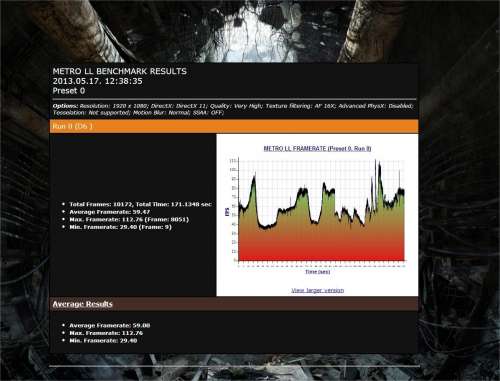
Task: Click Average Results 'Average Framerate' line
Action: point(110,325)
